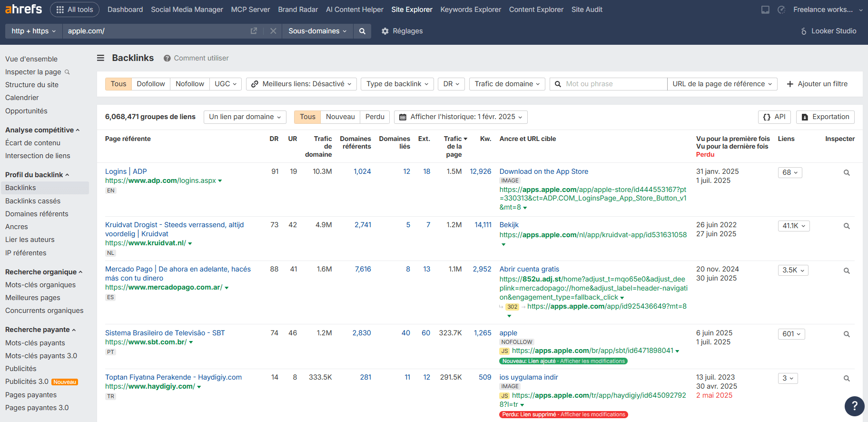Click referring domains count 7,616
Screen dimensions: 868x422
tap(363, 269)
